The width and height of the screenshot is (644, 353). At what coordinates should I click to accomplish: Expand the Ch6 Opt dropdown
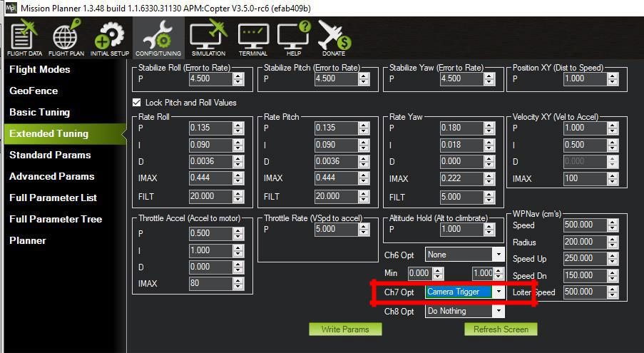click(498, 255)
